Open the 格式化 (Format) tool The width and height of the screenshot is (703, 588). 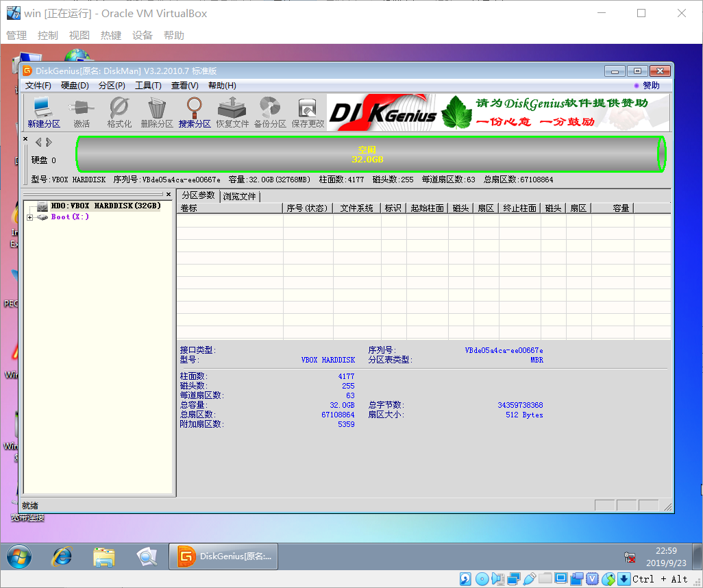(x=119, y=112)
